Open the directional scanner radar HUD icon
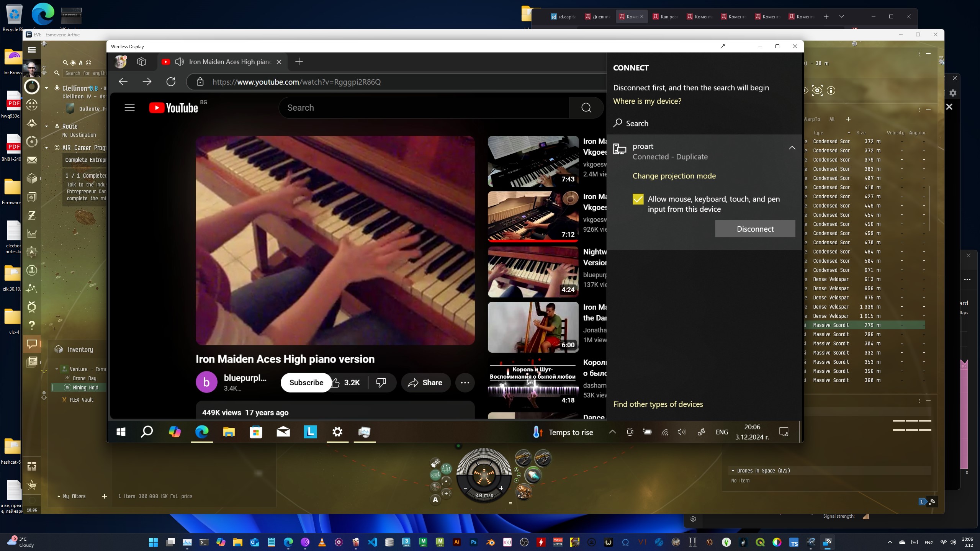Viewport: 980px width, 551px height. pyautogui.click(x=435, y=487)
